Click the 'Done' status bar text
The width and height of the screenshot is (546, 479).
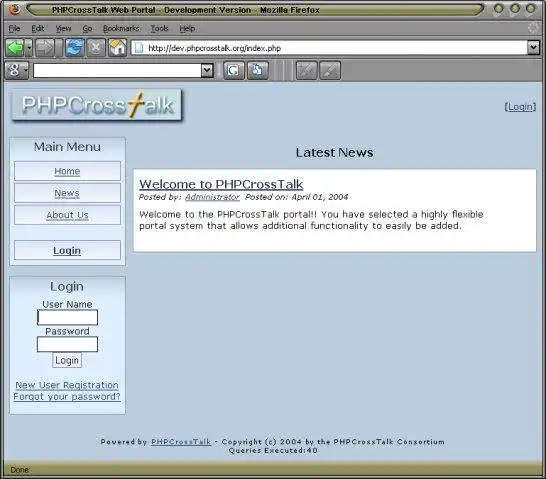point(20,470)
